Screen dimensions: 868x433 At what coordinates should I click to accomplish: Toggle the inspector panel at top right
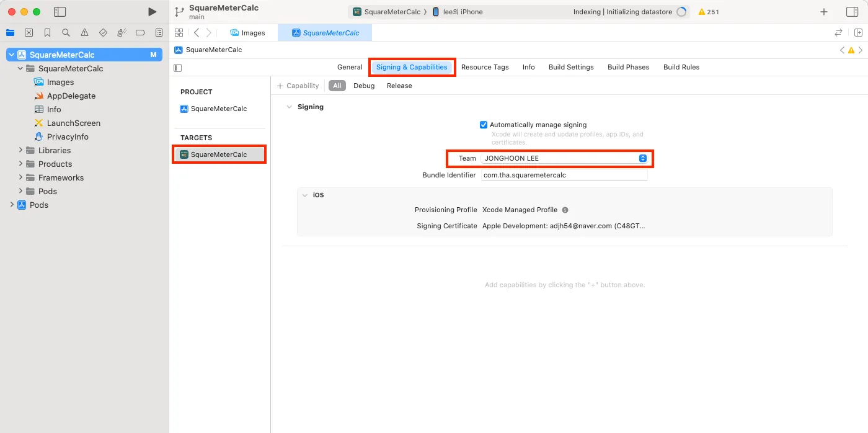852,12
